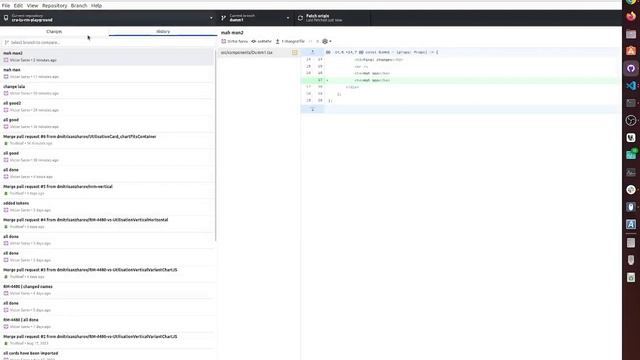Open the Files app in the dock

pos(631,33)
